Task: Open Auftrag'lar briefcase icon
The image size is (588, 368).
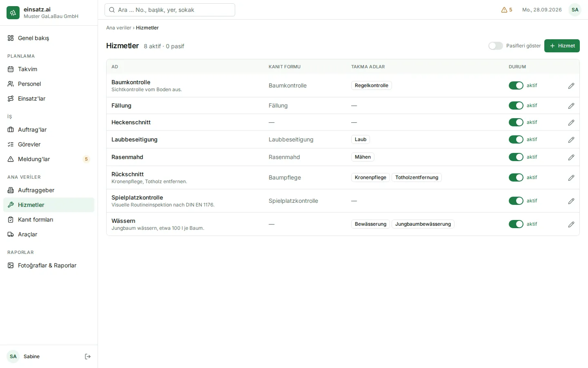Action: tap(11, 130)
